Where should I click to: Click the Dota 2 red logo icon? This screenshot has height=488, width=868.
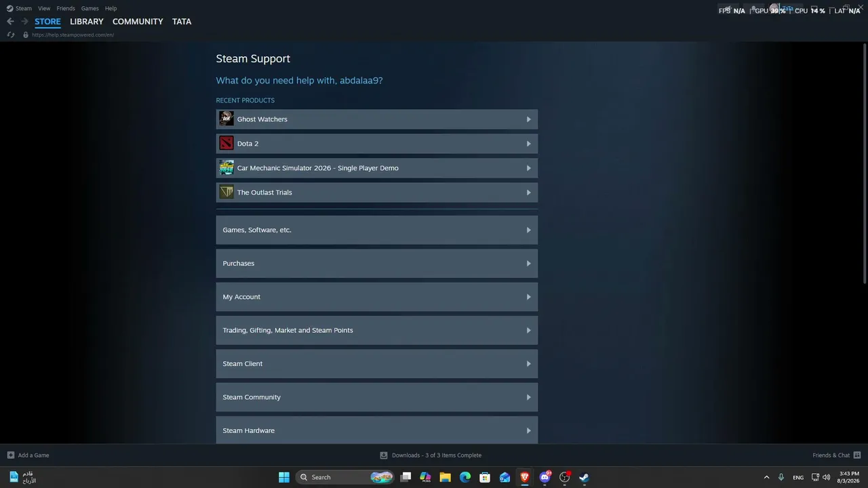point(226,144)
